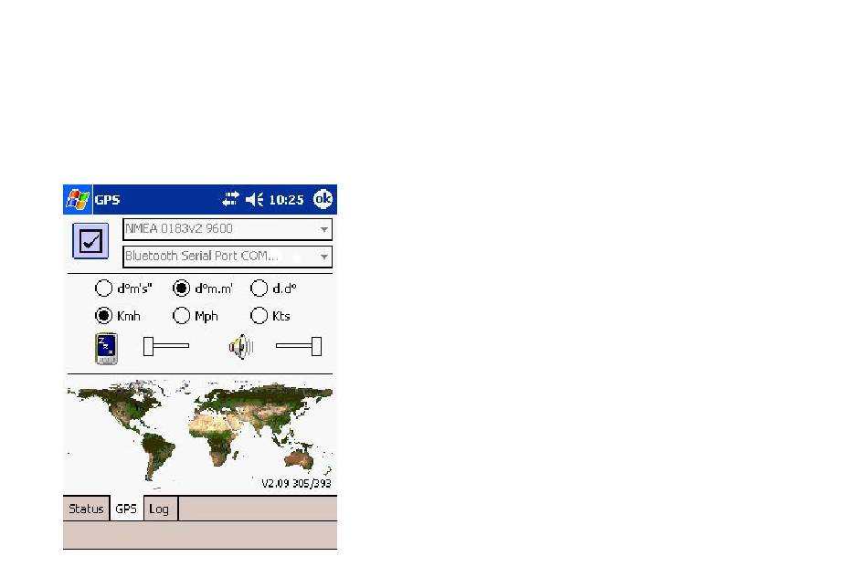
Task: Click the loudspeaker sound icon
Action: pos(241,347)
